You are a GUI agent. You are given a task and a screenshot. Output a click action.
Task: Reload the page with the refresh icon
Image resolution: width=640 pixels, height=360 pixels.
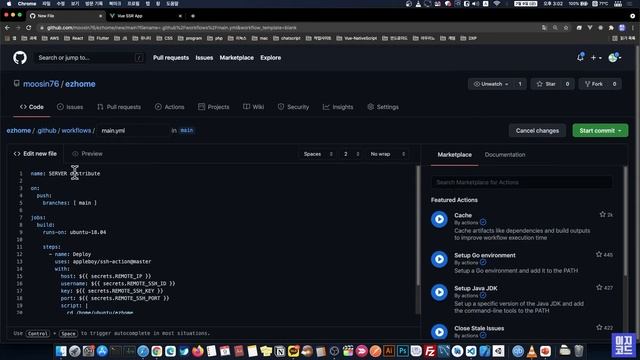tap(29, 28)
